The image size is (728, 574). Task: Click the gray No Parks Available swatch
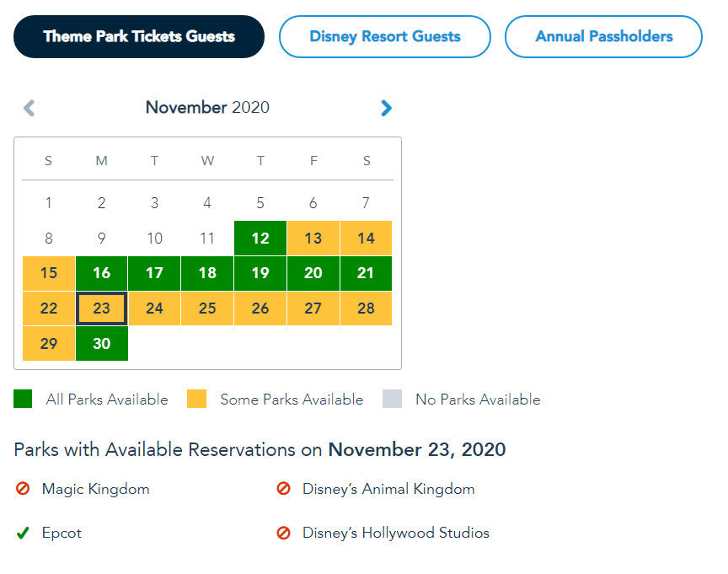pyautogui.click(x=392, y=400)
